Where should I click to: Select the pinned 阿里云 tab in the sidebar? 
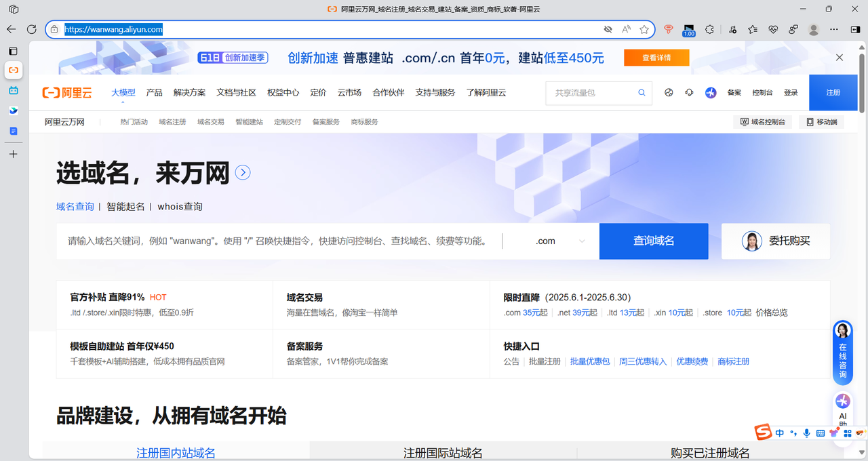pyautogui.click(x=14, y=70)
